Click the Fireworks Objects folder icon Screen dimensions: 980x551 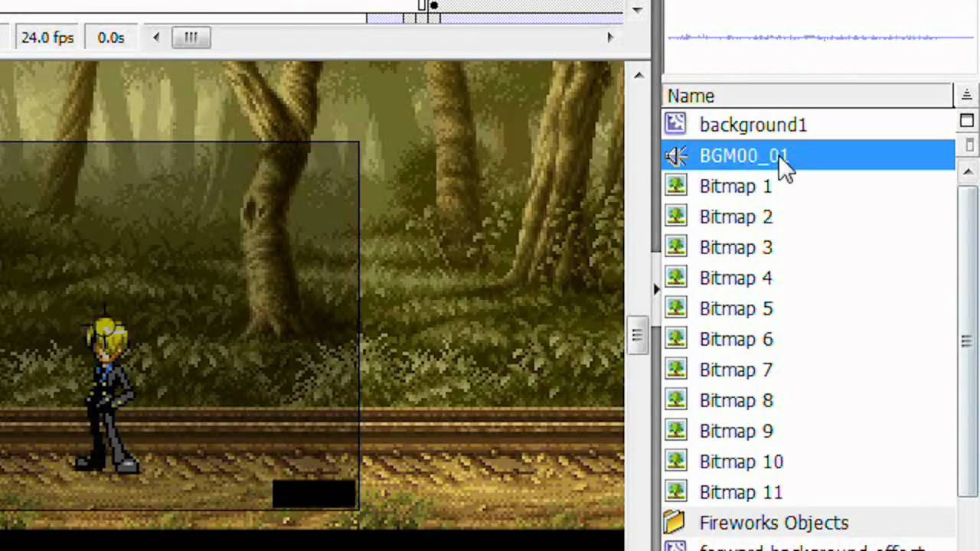click(675, 523)
